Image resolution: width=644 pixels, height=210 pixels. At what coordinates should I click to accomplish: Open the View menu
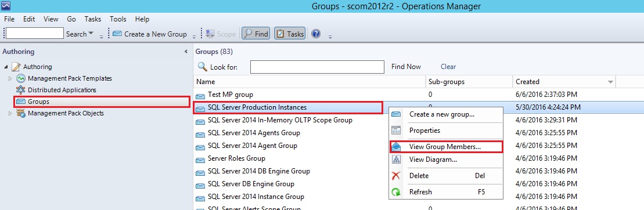[x=51, y=19]
